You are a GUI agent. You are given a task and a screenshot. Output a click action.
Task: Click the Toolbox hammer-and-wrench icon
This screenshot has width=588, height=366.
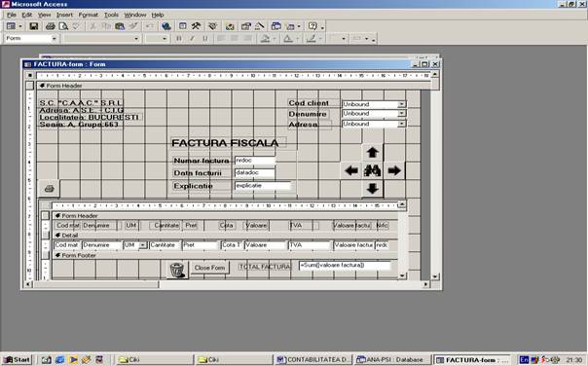coord(196,26)
